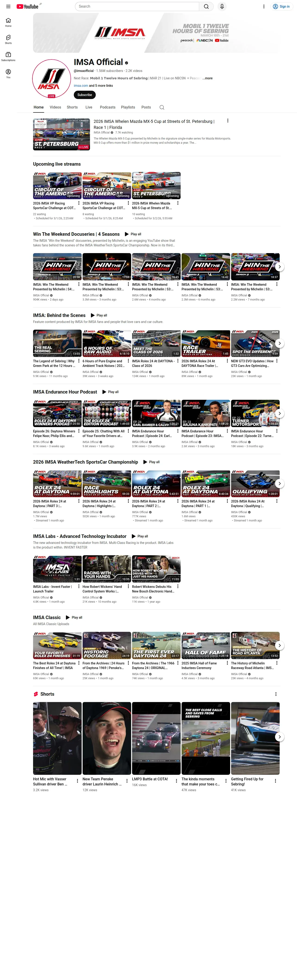Open the Podcasts tab
Viewport: 297px width, 980px height.
(108, 107)
